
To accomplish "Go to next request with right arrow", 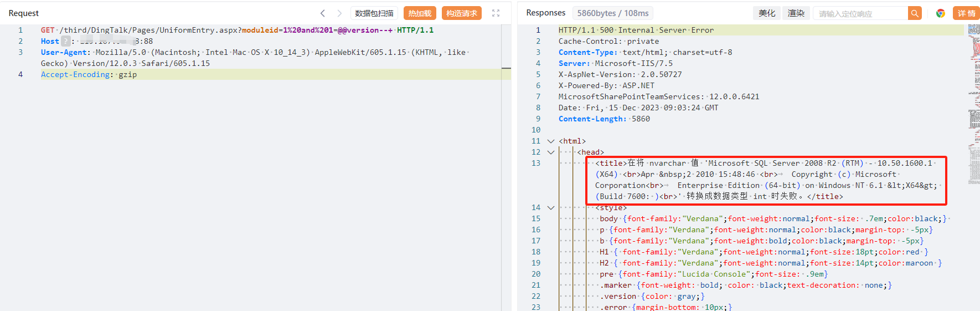I will point(339,13).
